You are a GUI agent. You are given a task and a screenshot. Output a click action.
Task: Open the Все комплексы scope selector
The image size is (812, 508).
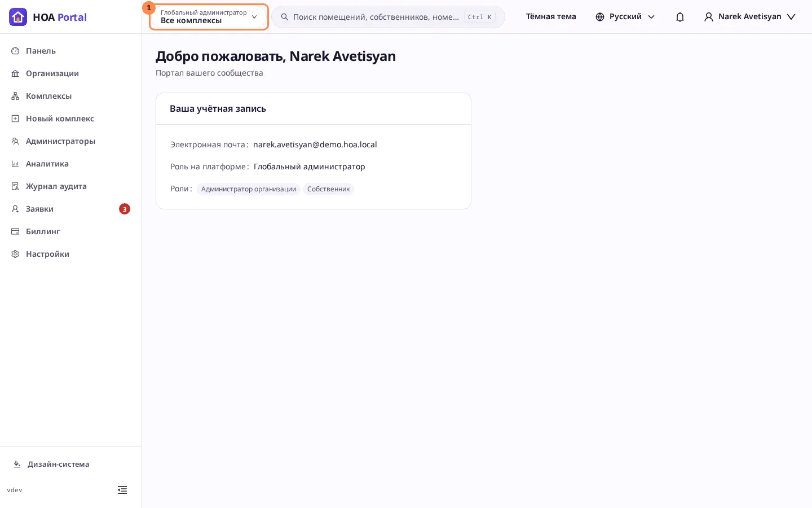[209, 17]
